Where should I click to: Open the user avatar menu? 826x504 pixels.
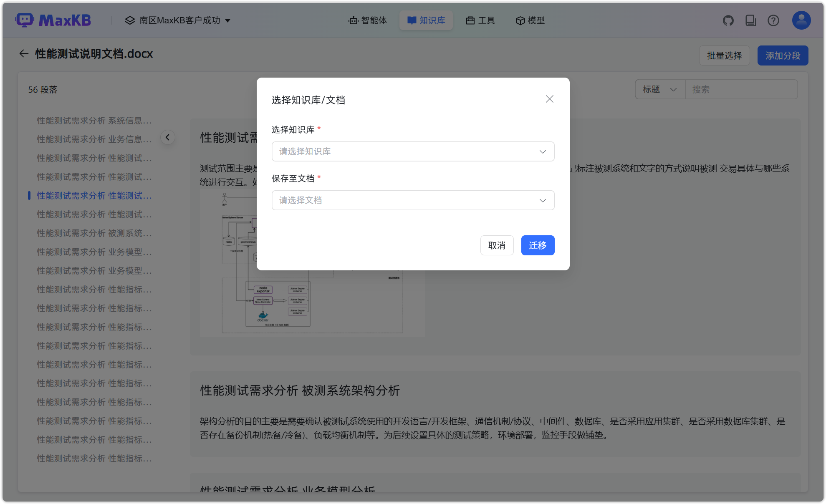tap(800, 20)
